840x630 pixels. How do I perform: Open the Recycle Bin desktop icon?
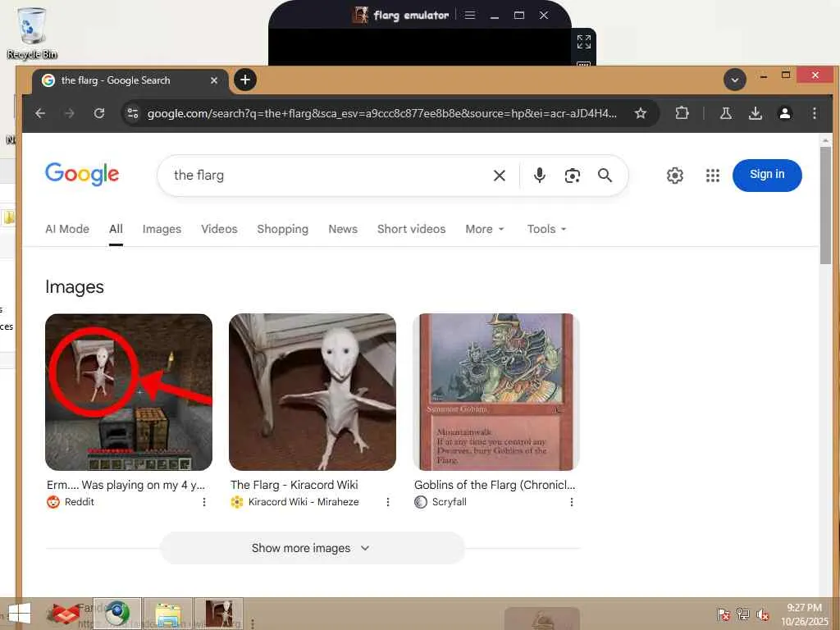32,33
